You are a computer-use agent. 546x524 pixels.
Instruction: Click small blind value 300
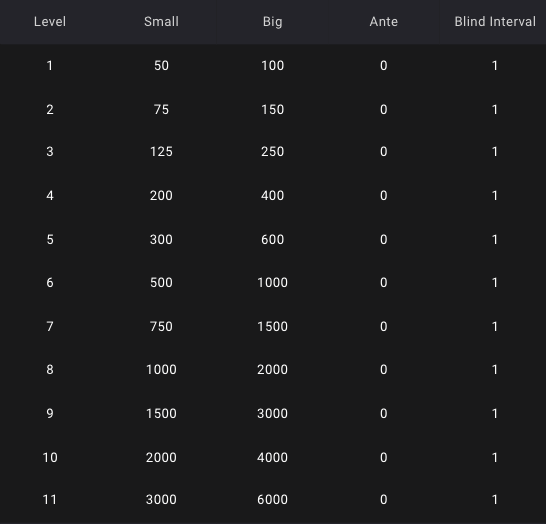[161, 239]
